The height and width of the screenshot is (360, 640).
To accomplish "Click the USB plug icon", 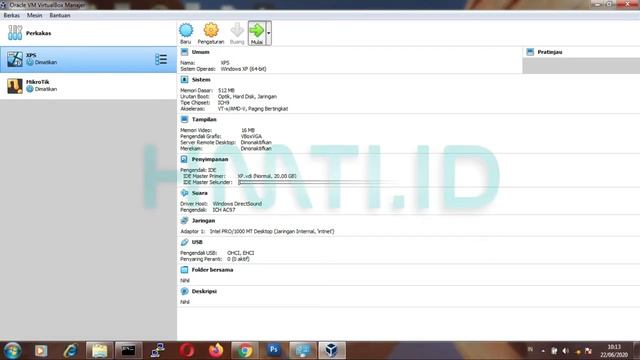I will click(x=184, y=242).
